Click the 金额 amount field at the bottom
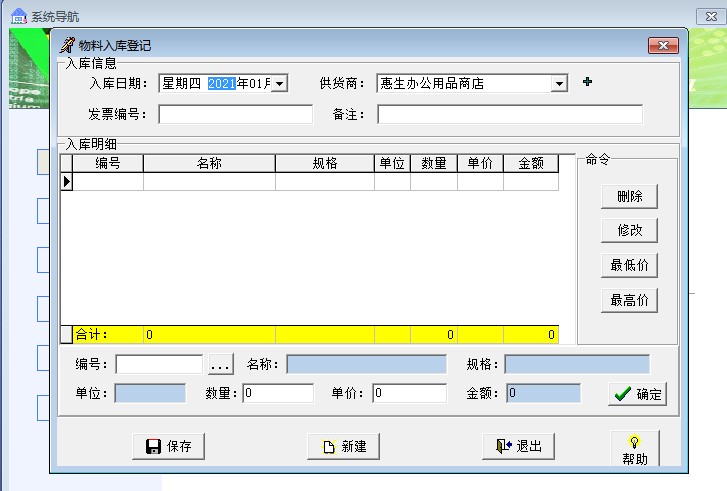 [543, 393]
